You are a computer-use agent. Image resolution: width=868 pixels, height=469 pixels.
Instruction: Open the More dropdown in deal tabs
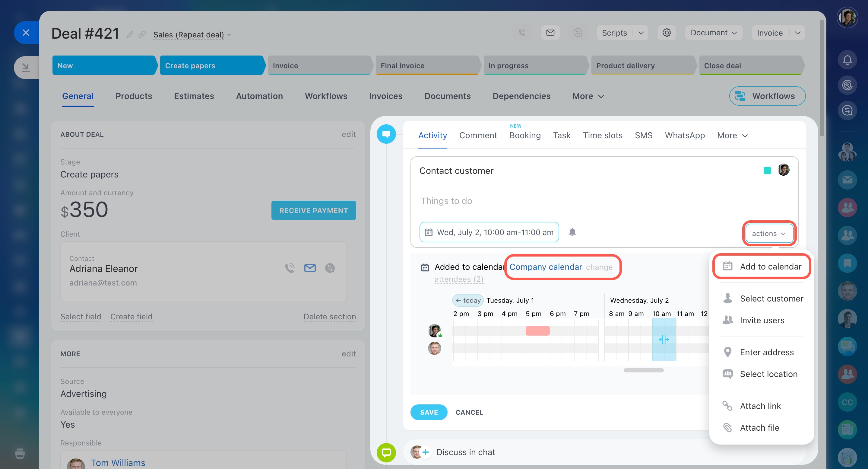588,96
